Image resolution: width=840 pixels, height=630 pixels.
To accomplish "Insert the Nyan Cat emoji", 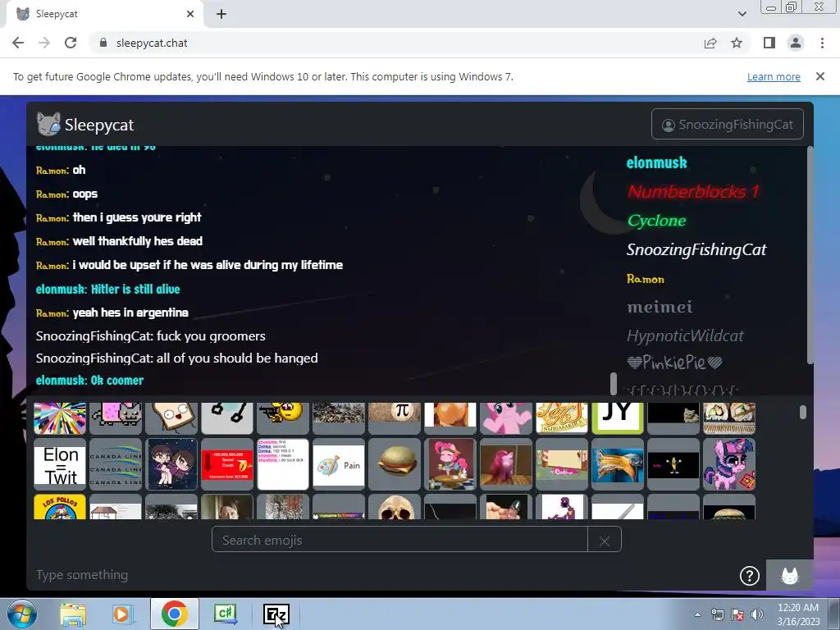I will pyautogui.click(x=116, y=418).
